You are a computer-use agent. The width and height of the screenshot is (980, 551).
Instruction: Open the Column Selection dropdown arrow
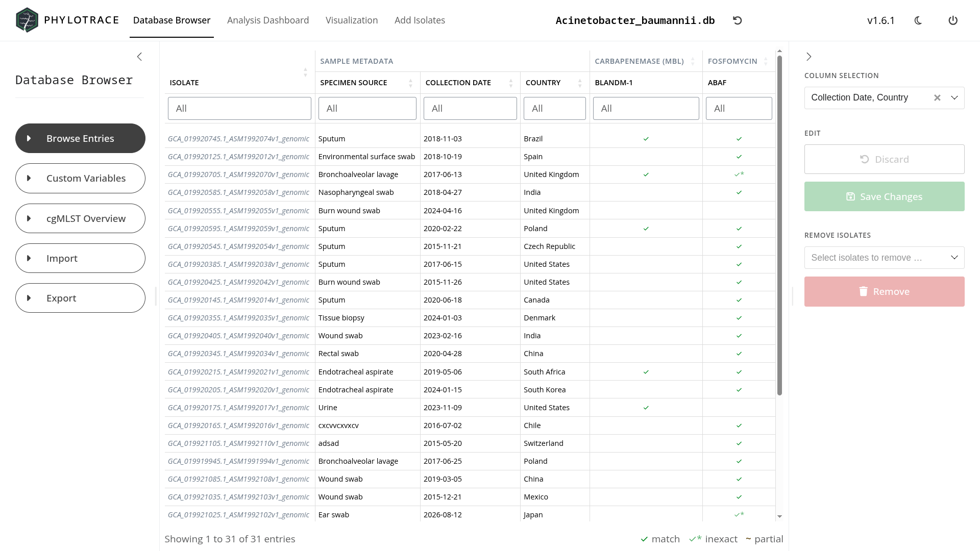(x=954, y=98)
